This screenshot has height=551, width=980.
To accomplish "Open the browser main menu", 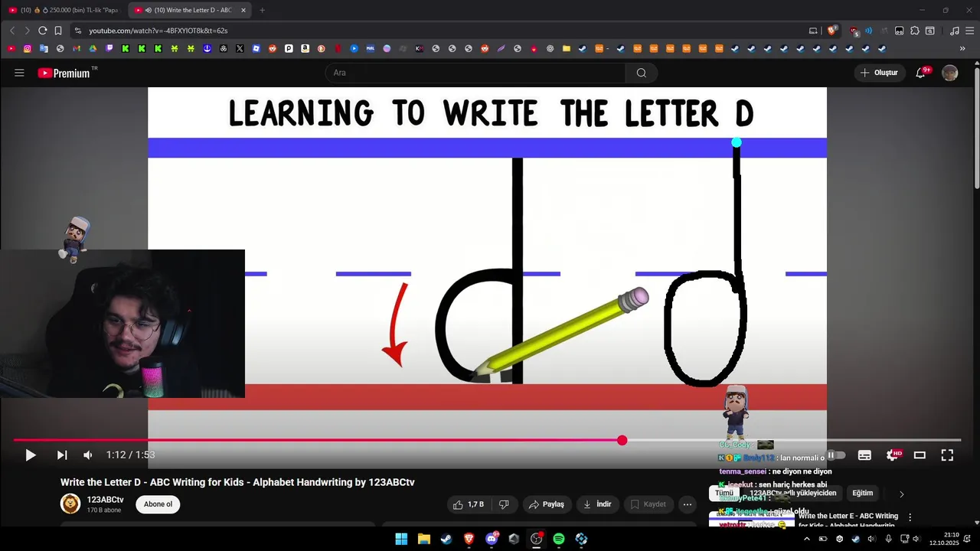I will 969,31.
